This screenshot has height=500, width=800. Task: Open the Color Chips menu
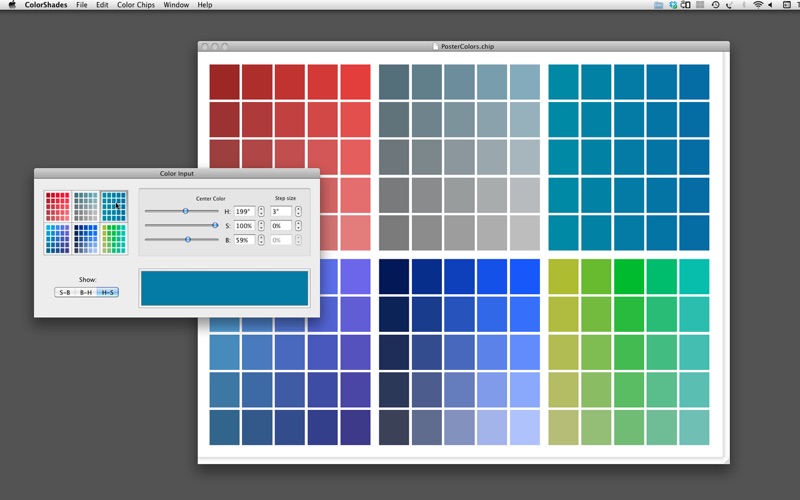coord(136,5)
